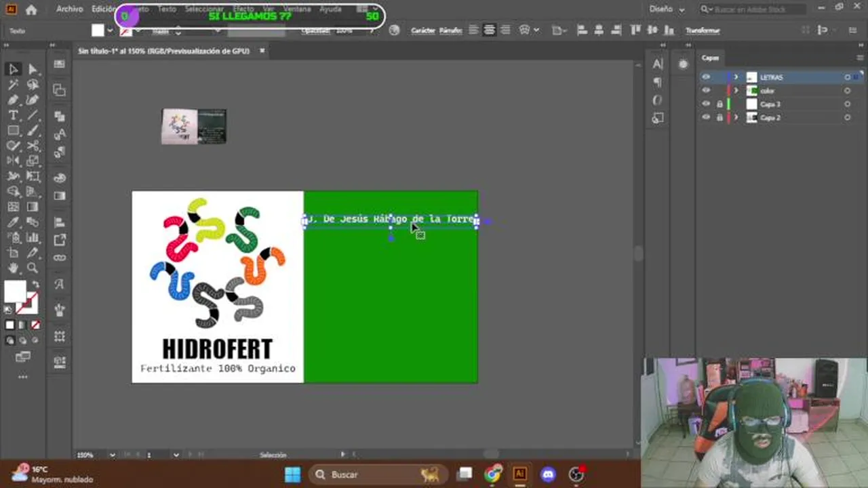Viewport: 868px width, 488px height.
Task: Select the Eyedropper tool
Action: (13, 222)
